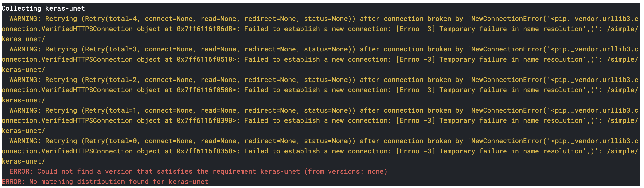Click the 'total=1' retry text
644x188 pixels.
pyautogui.click(x=123, y=111)
